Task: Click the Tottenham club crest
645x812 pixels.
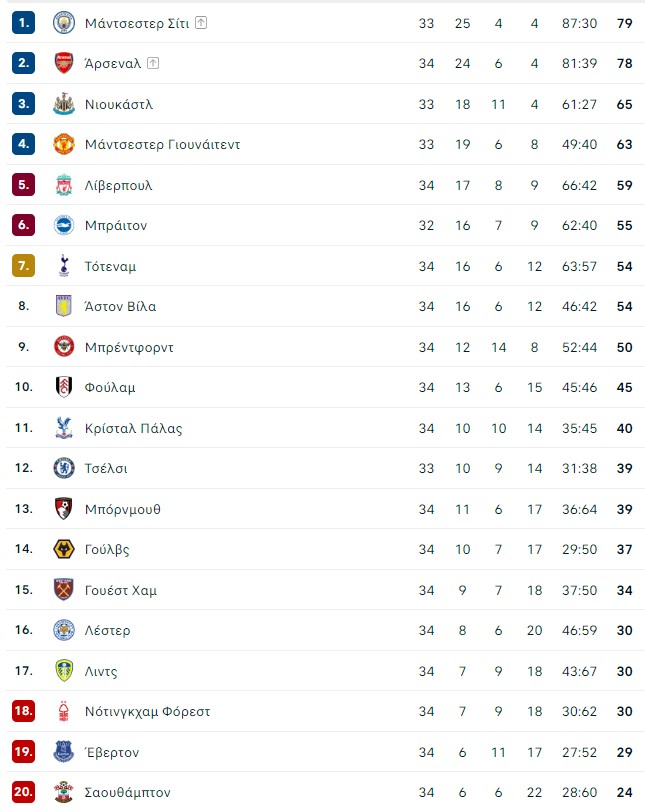Action: (64, 266)
